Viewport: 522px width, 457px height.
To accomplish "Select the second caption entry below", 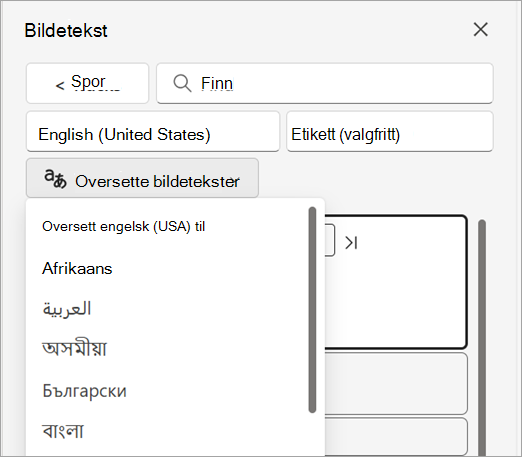I will 396,383.
